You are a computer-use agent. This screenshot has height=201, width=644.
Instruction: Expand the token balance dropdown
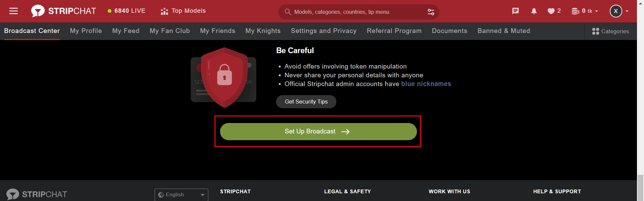pos(596,11)
